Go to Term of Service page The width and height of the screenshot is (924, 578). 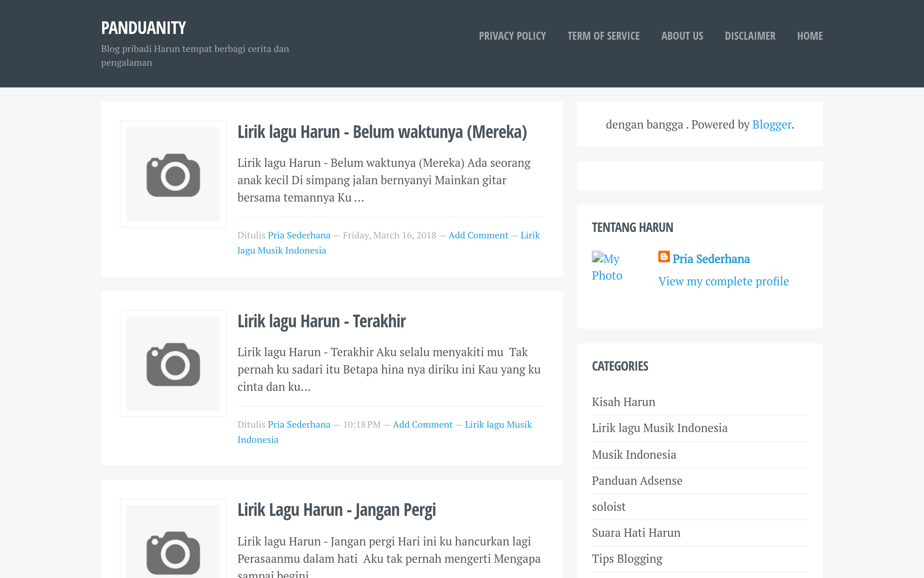click(x=603, y=36)
